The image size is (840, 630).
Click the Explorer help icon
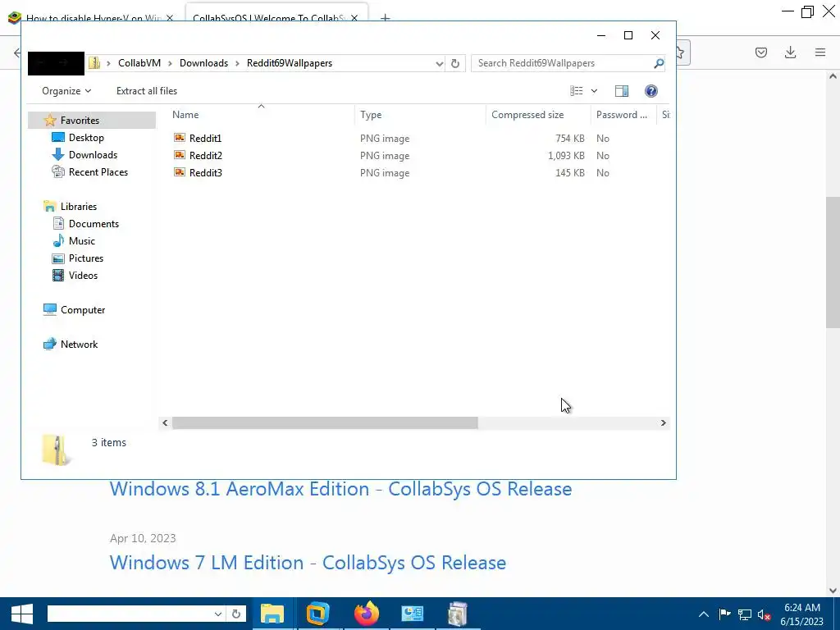coord(651,90)
